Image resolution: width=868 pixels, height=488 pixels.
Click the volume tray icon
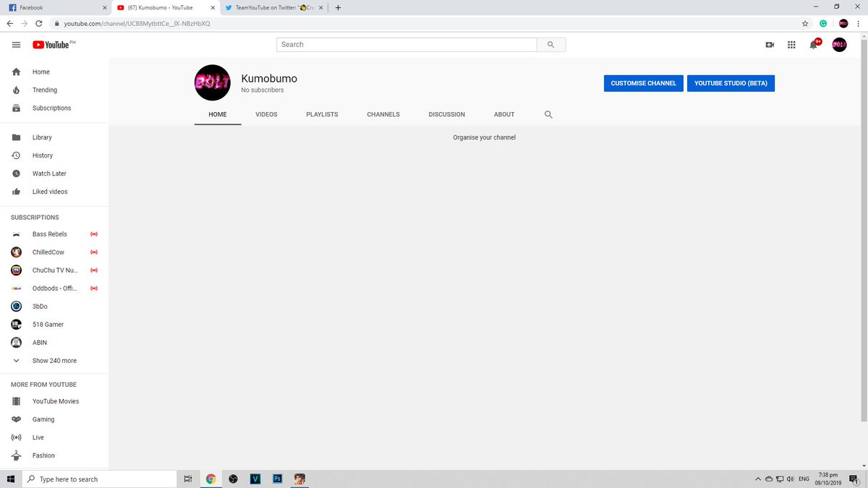pos(790,479)
